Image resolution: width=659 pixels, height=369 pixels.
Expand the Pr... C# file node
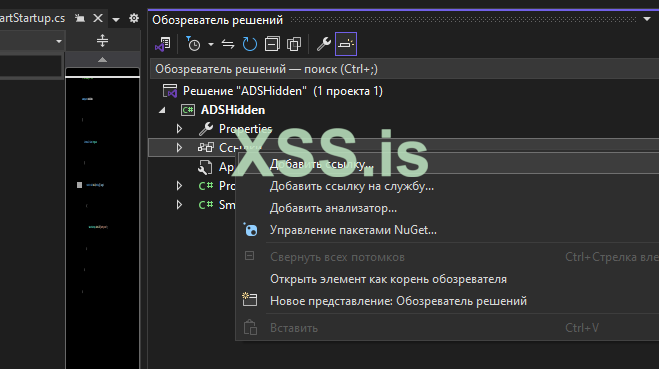pos(179,185)
